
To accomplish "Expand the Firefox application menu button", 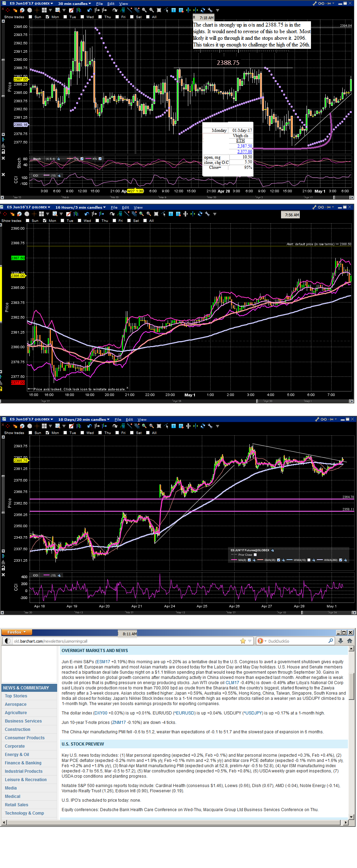I will 16,632.
